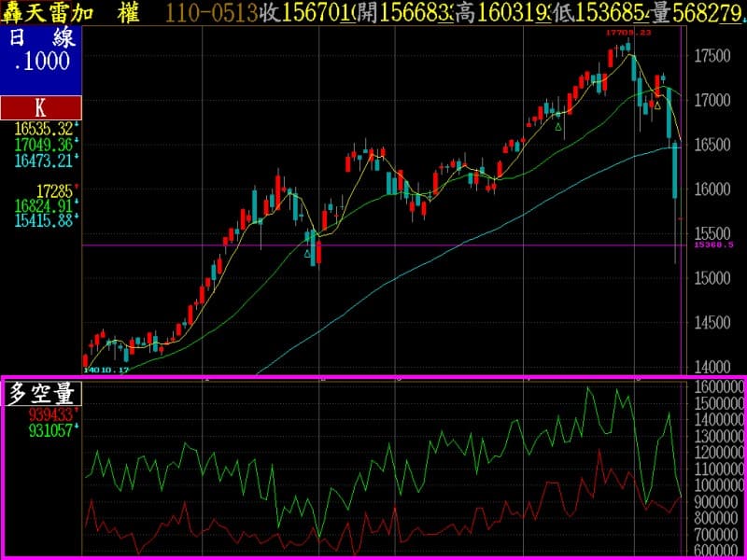Select the 16473.21 cyan moving average value

tap(42, 161)
